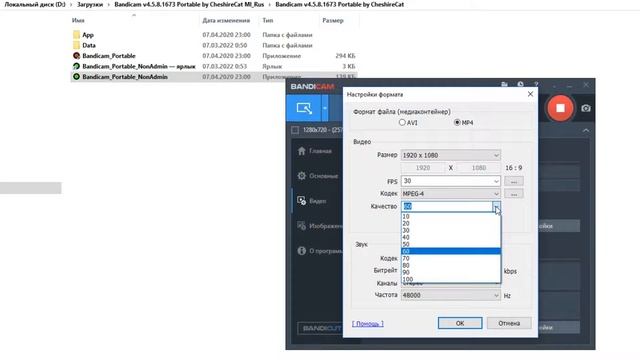Choose quality value 100 from list
640x360 pixels.
click(x=451, y=279)
